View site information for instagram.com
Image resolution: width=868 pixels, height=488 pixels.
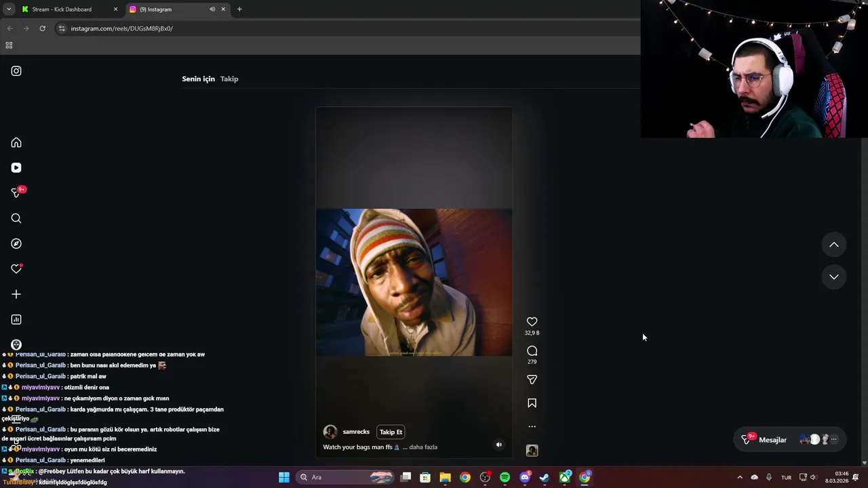(62, 28)
